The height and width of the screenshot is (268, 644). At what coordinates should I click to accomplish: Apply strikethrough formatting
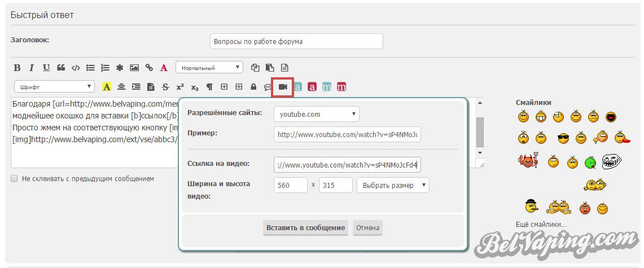point(165,86)
